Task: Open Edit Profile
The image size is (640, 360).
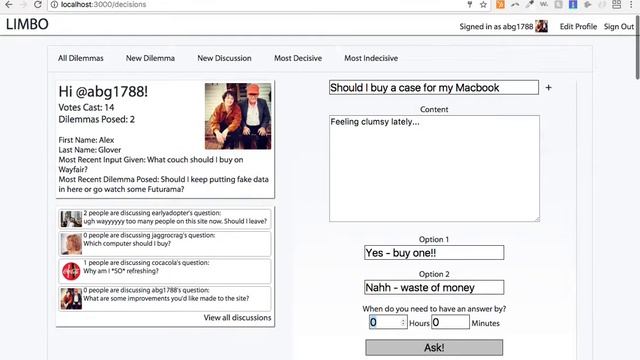Action: pos(578,27)
